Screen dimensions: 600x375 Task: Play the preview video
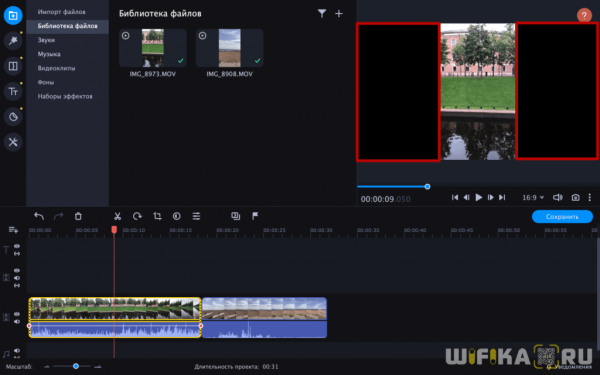(478, 197)
